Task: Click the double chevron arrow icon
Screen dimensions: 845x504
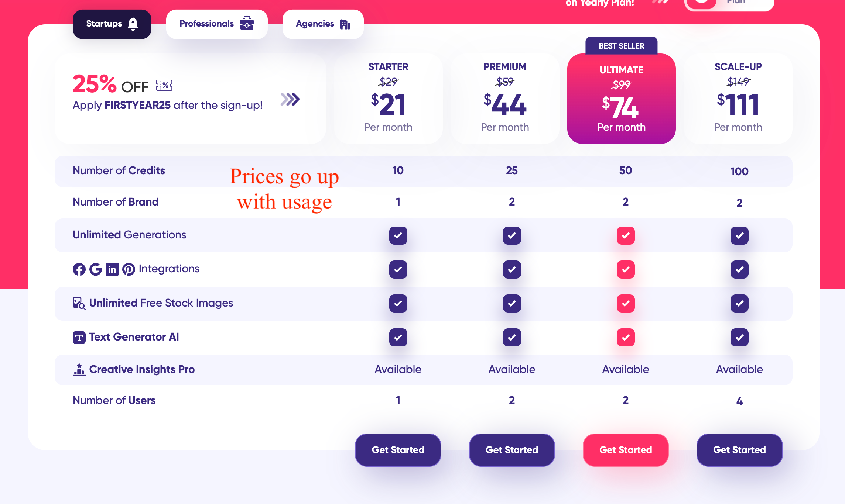Action: [x=290, y=99]
